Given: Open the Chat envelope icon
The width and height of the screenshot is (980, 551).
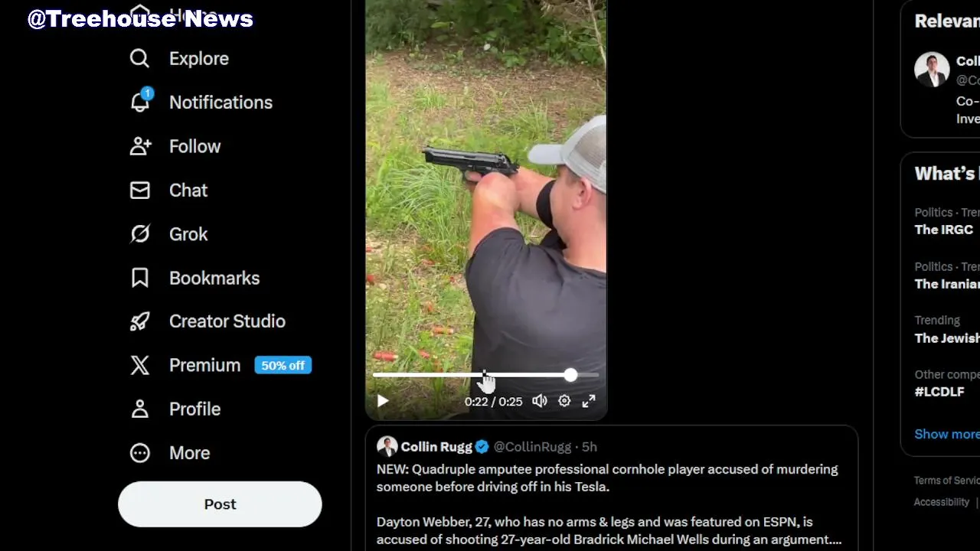Looking at the screenshot, I should [139, 191].
